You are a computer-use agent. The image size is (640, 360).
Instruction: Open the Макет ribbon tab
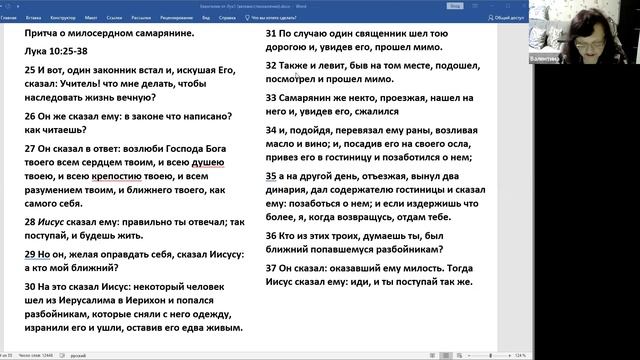91,18
